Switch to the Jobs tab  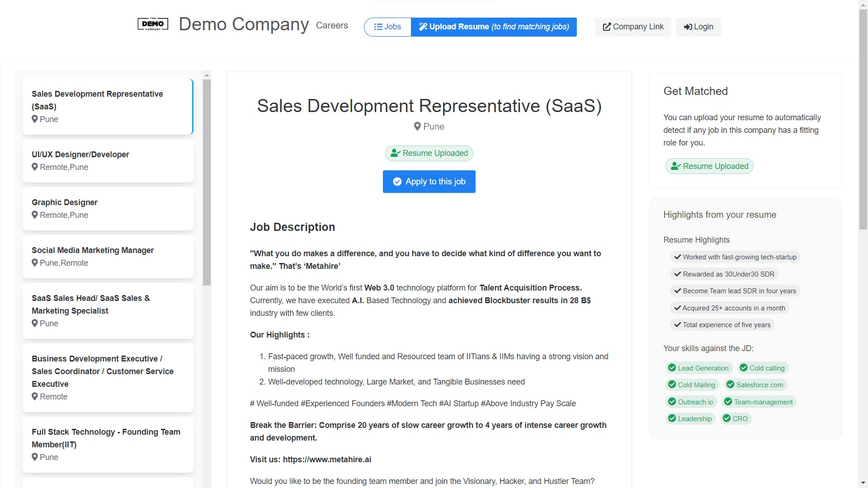(387, 27)
